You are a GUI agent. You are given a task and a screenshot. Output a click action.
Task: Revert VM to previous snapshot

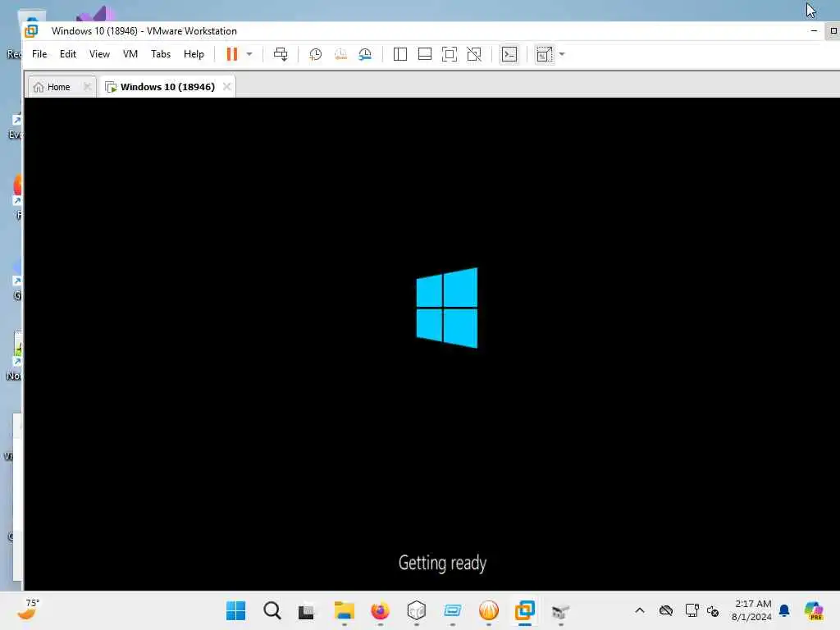pos(340,54)
